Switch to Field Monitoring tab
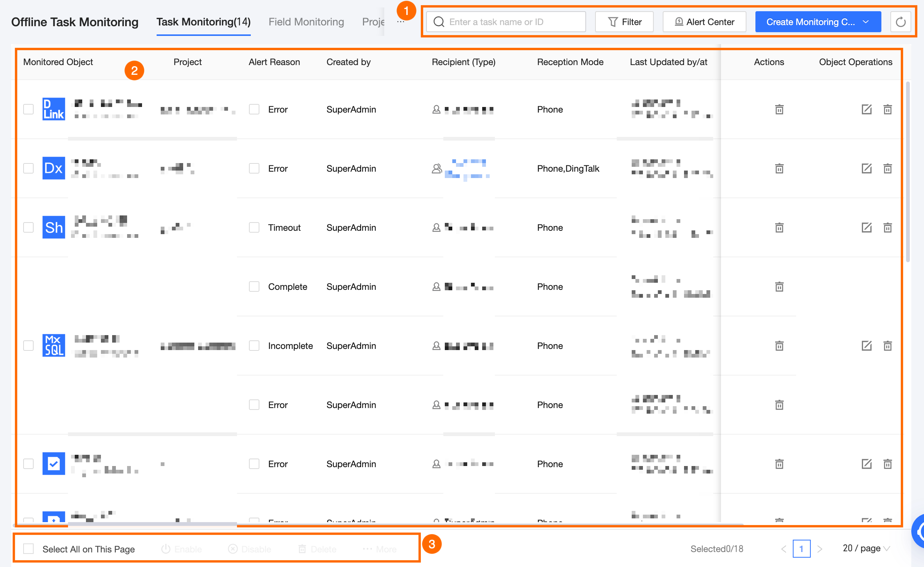The width and height of the screenshot is (924, 567). point(306,22)
